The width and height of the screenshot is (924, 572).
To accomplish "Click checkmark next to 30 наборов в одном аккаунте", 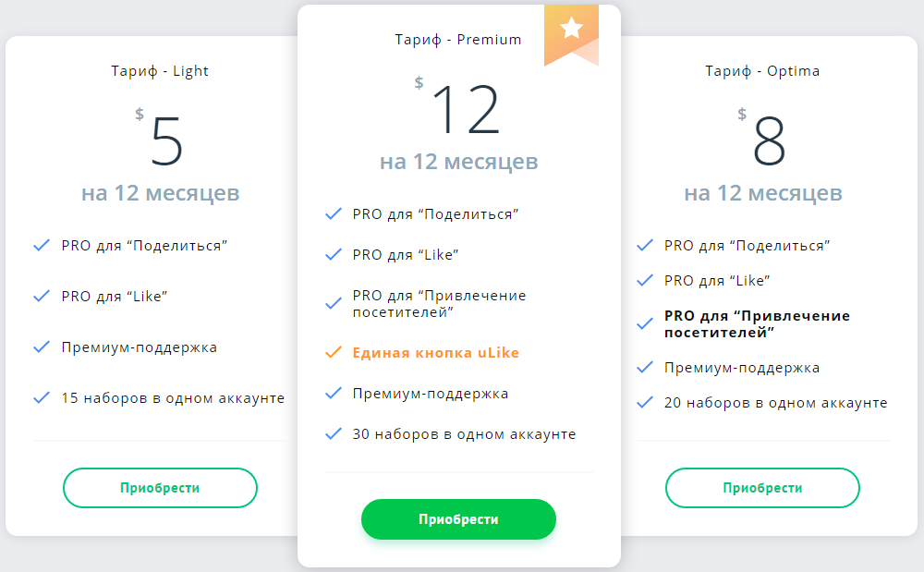I will click(x=334, y=434).
